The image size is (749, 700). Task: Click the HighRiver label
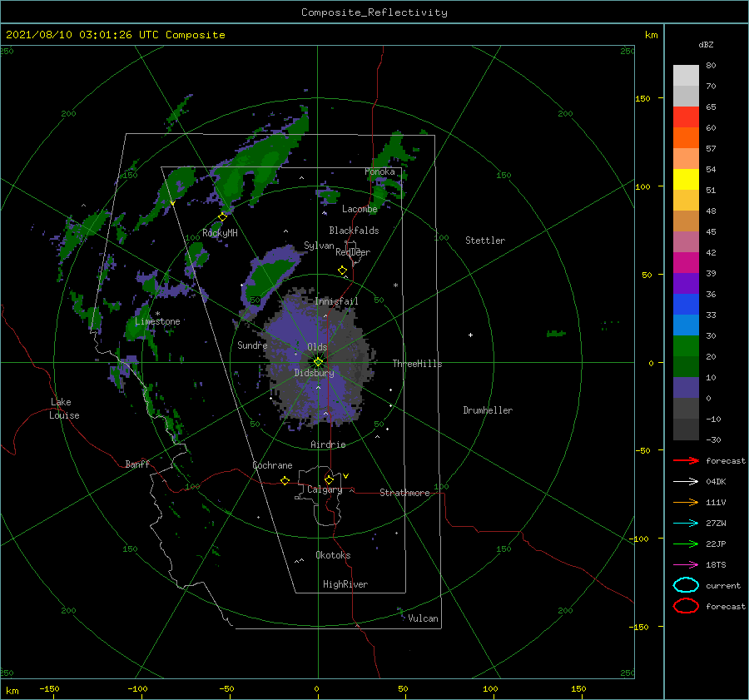(x=345, y=584)
